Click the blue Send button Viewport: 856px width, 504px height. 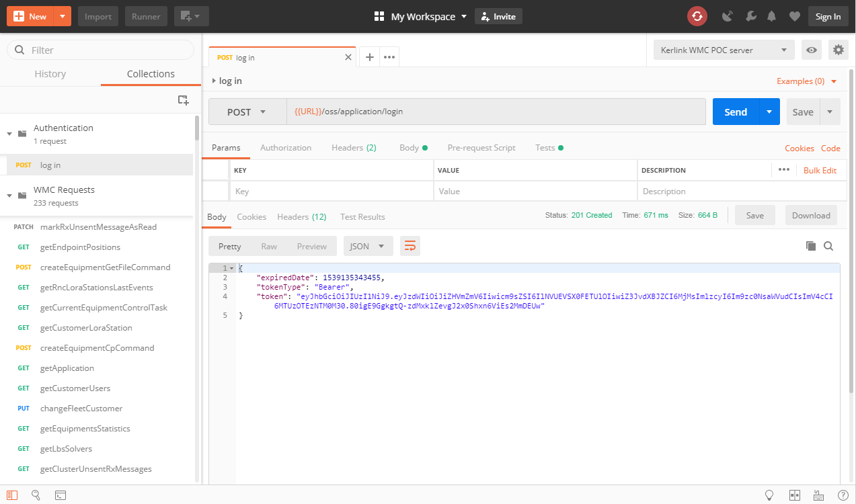coord(736,112)
